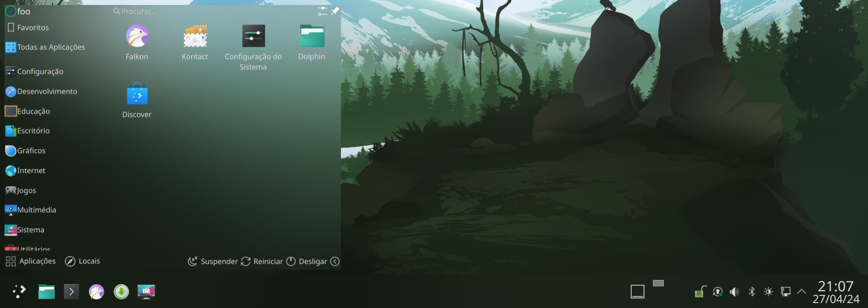Open the menu configuration sliders button
The image size is (868, 308).
click(322, 11)
